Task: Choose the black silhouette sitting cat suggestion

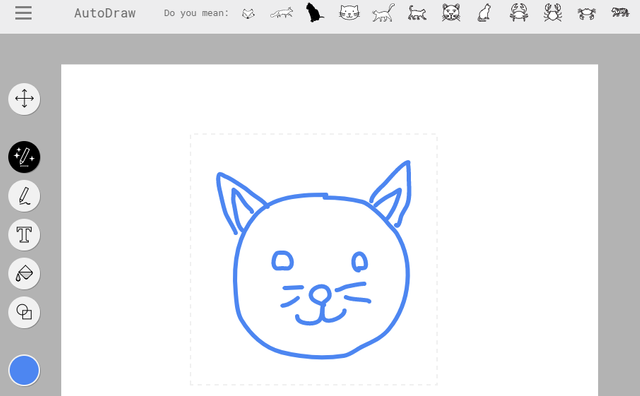Action: (315, 12)
